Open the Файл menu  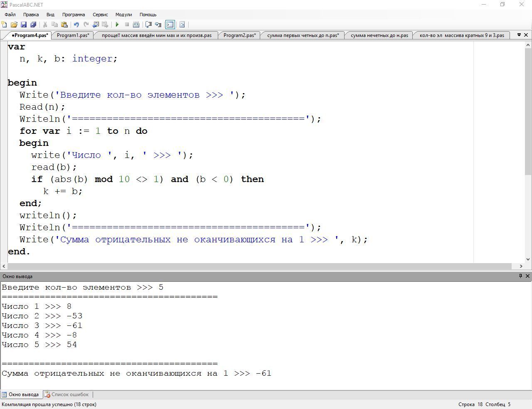(x=10, y=15)
